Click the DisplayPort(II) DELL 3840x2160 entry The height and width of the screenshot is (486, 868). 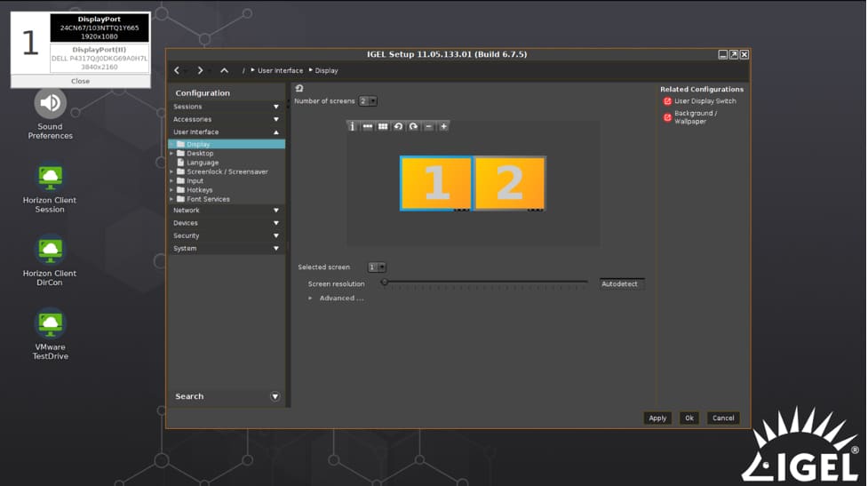100,58
